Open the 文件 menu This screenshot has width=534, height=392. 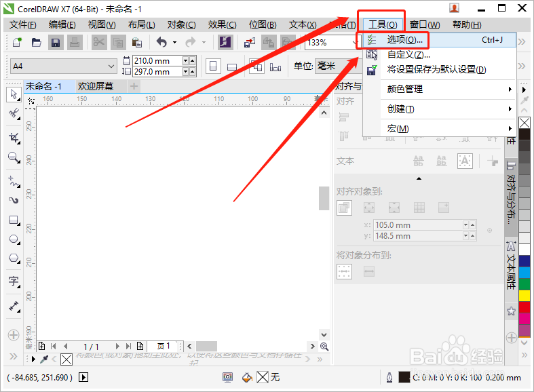23,25
